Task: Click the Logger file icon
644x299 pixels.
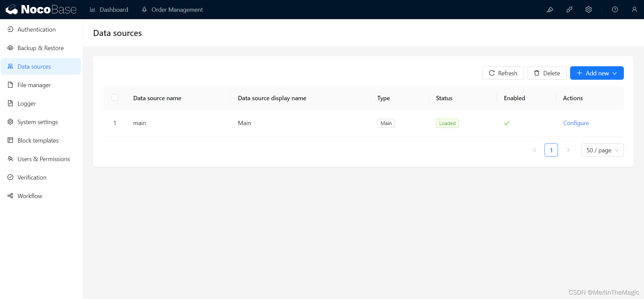Action: (10, 103)
